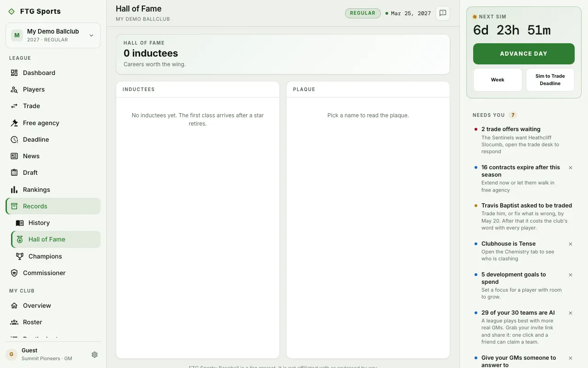Open the chat feedback icon in header
This screenshot has width=588, height=368.
[x=443, y=13]
